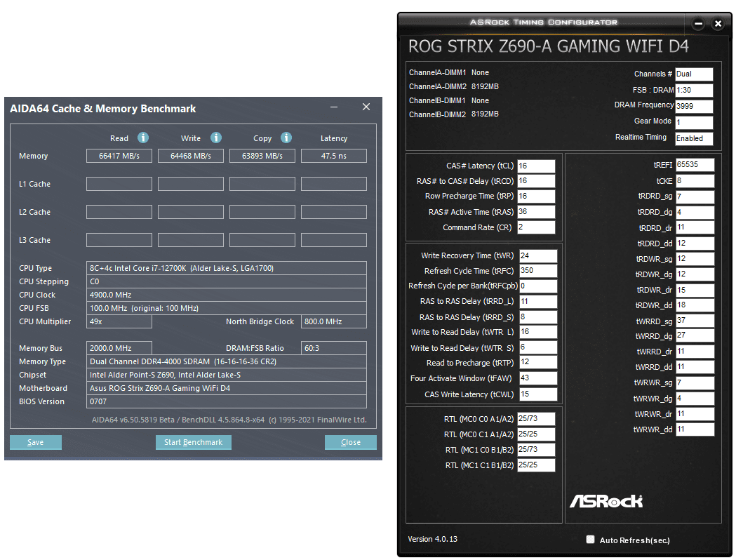Click the CPU FSB 100.0 MHz field

tap(226, 308)
